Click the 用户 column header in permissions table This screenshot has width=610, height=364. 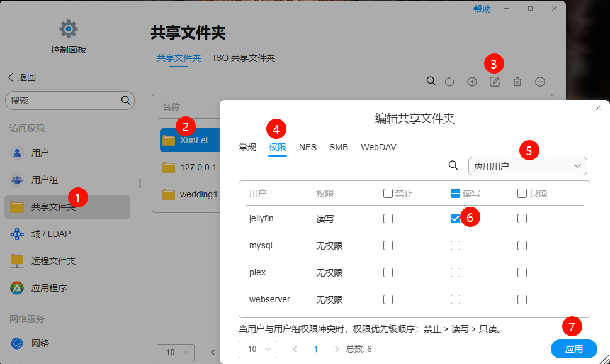[257, 194]
